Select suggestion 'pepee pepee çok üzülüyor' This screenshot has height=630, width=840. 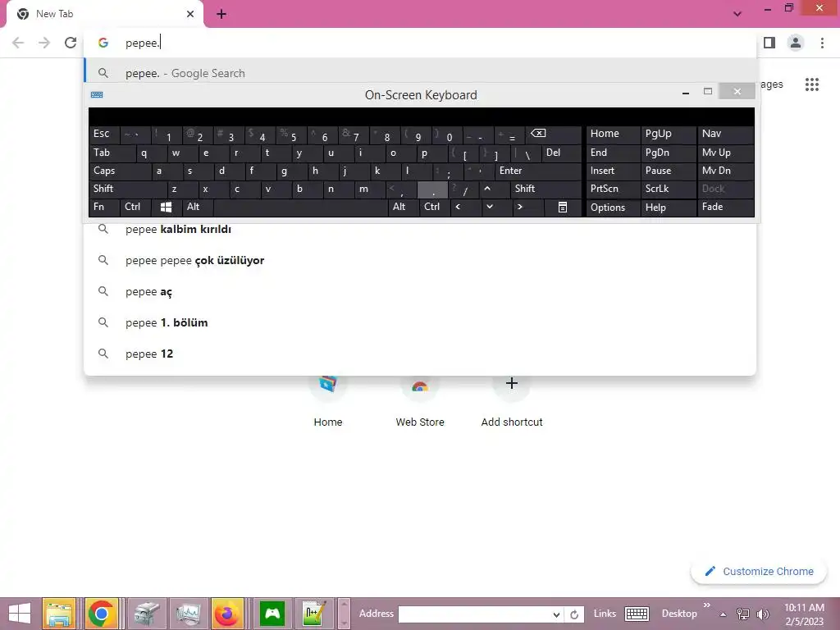(420, 260)
